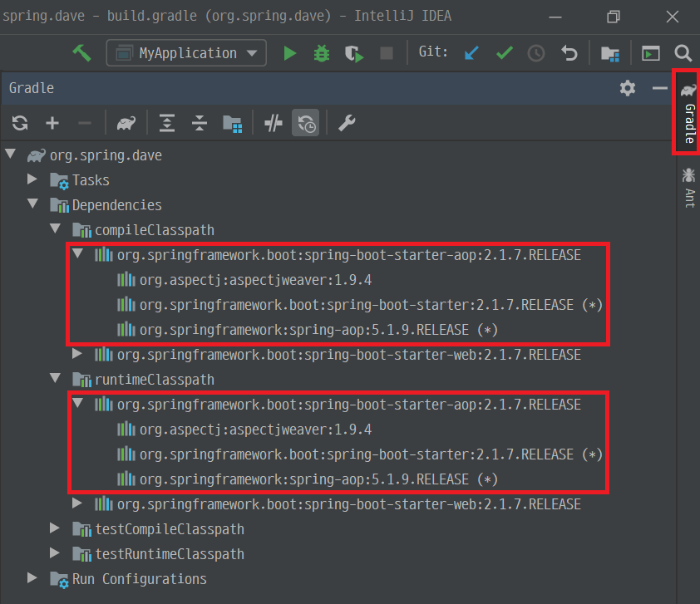Select the org.spring.dave project row
The width and height of the screenshot is (700, 604).
(106, 155)
